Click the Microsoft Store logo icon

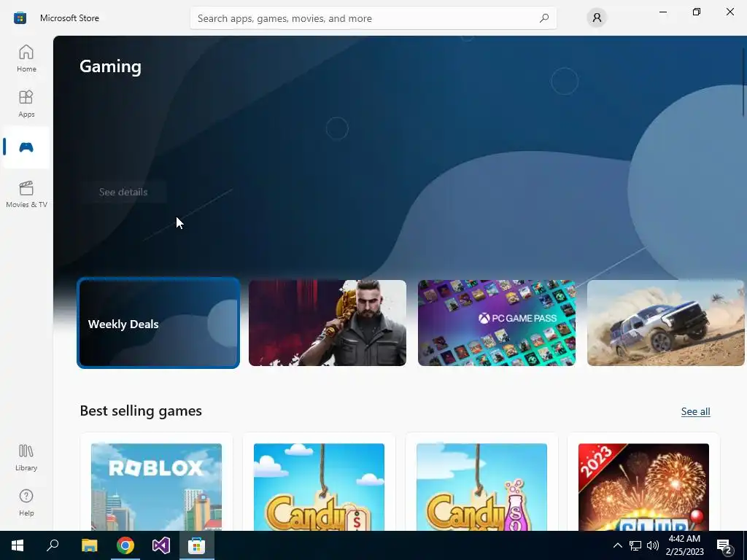[x=20, y=18]
